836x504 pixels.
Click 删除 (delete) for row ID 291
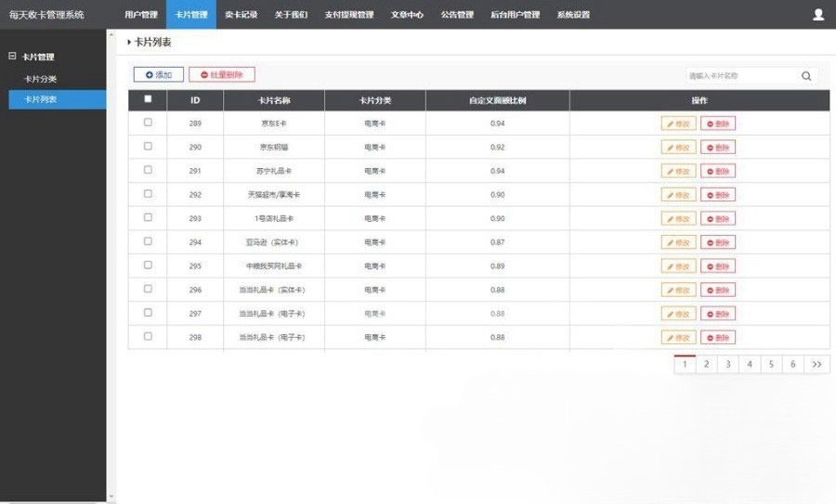717,171
